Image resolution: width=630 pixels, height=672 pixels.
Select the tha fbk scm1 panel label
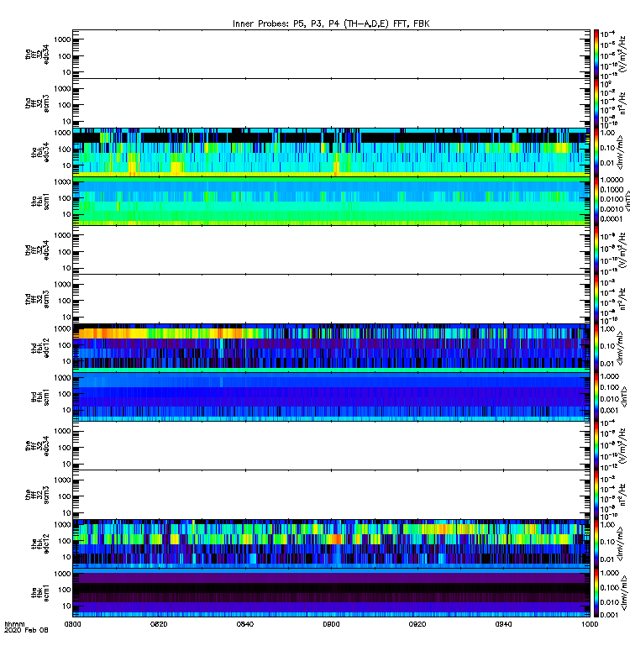click(x=40, y=202)
